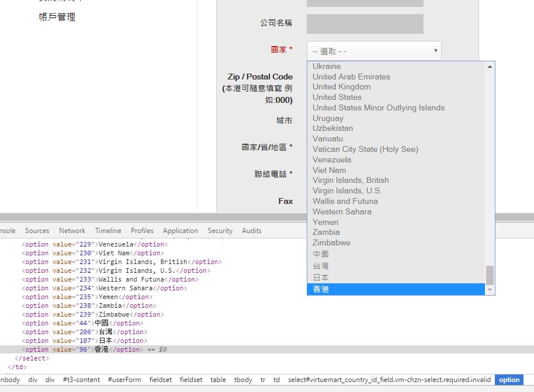
Task: Select Zambia option node in DevTools
Action: [x=89, y=306]
